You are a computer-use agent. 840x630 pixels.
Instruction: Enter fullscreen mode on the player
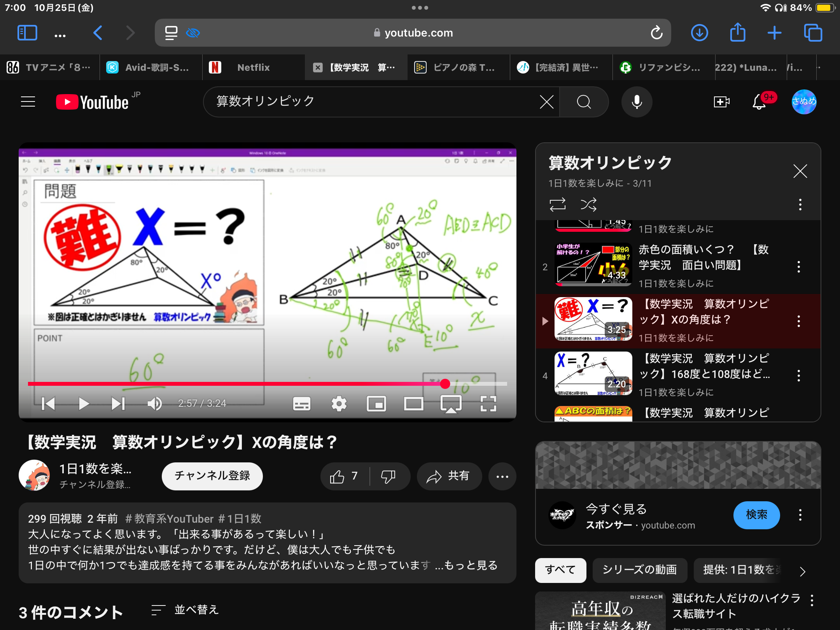tap(488, 404)
